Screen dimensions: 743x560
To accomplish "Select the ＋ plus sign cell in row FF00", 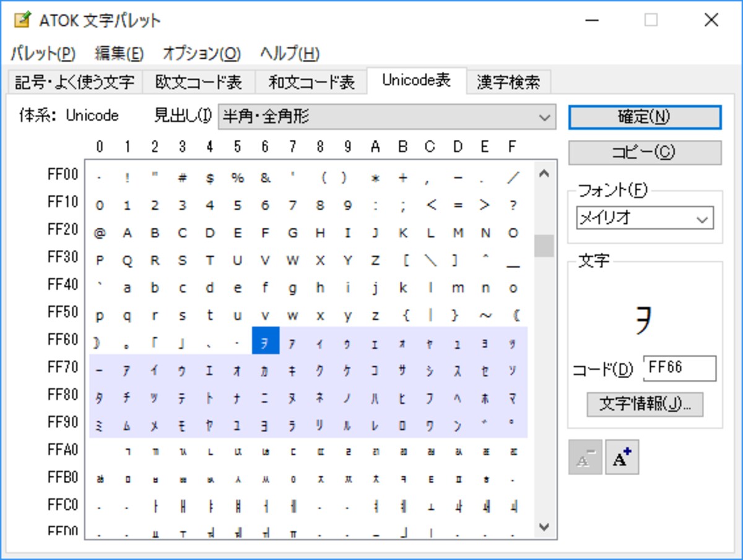I will click(403, 178).
